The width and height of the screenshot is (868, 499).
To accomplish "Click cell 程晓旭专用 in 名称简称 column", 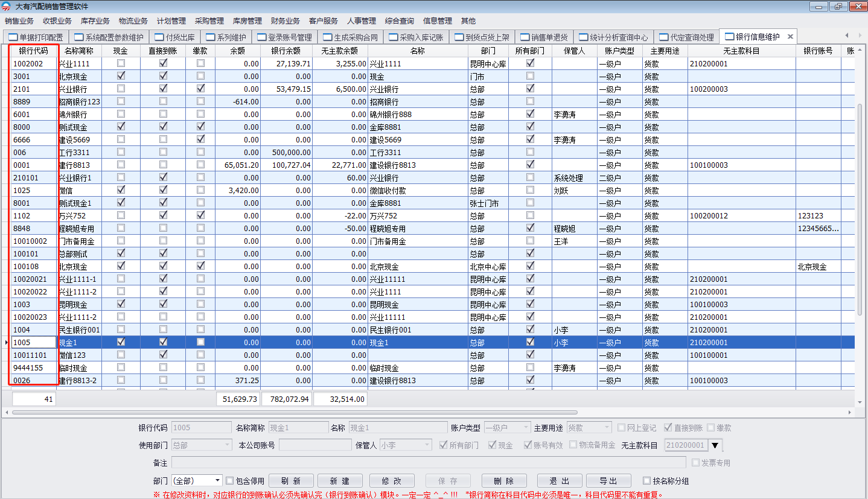I will point(78,228).
